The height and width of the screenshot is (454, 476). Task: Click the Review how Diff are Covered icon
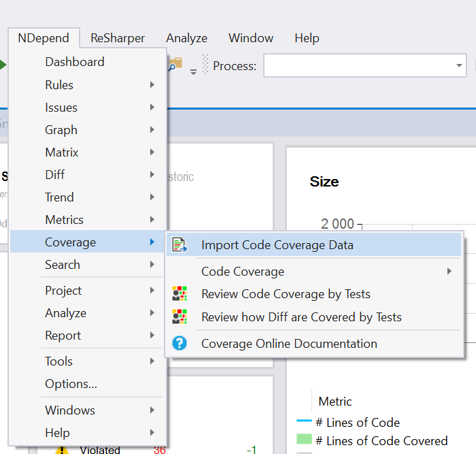pyautogui.click(x=180, y=317)
